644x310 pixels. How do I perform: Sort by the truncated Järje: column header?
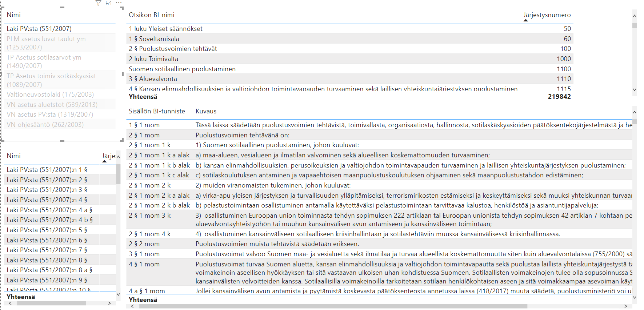[x=109, y=156]
